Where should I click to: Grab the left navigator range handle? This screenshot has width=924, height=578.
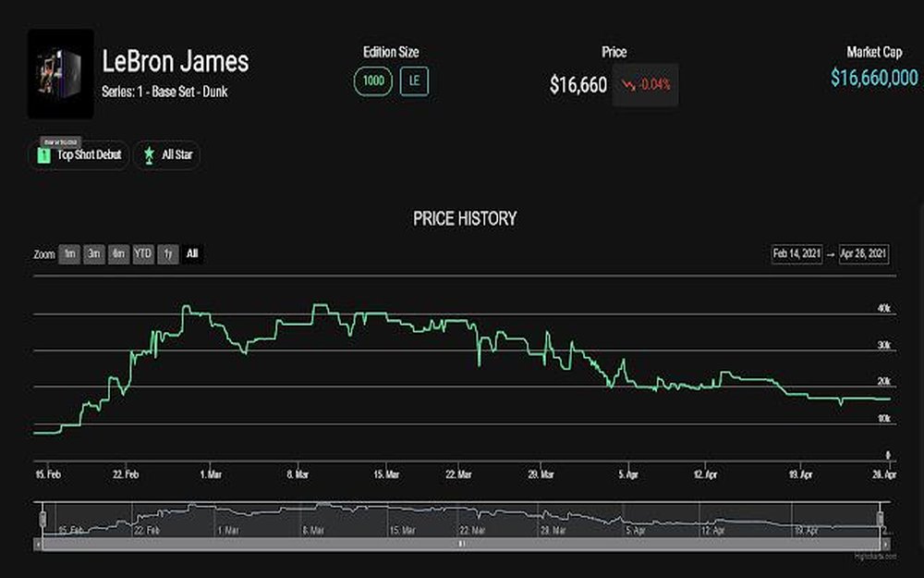43,519
